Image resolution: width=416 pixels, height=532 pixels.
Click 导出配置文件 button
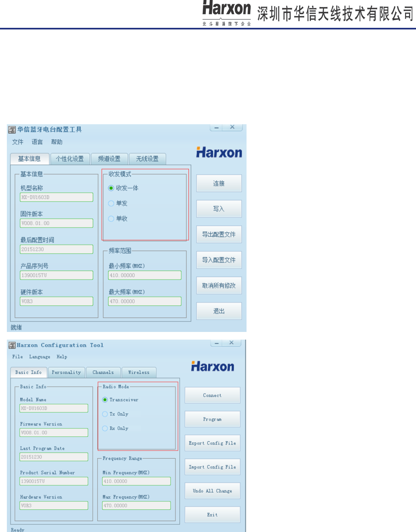point(219,234)
